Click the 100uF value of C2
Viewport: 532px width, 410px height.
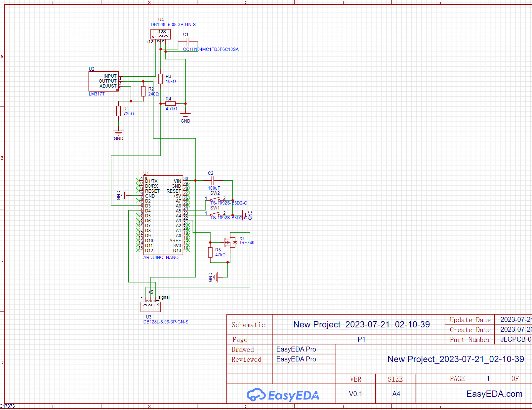(x=214, y=188)
